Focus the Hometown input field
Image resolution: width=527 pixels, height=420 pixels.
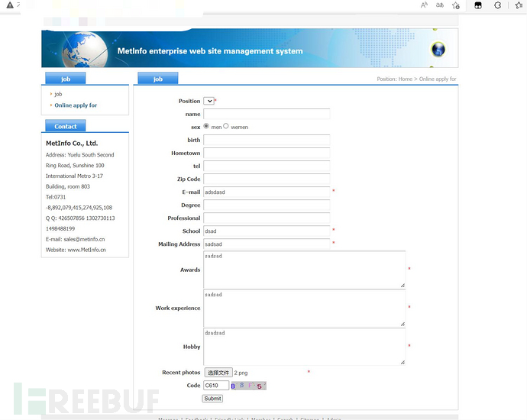coord(267,153)
